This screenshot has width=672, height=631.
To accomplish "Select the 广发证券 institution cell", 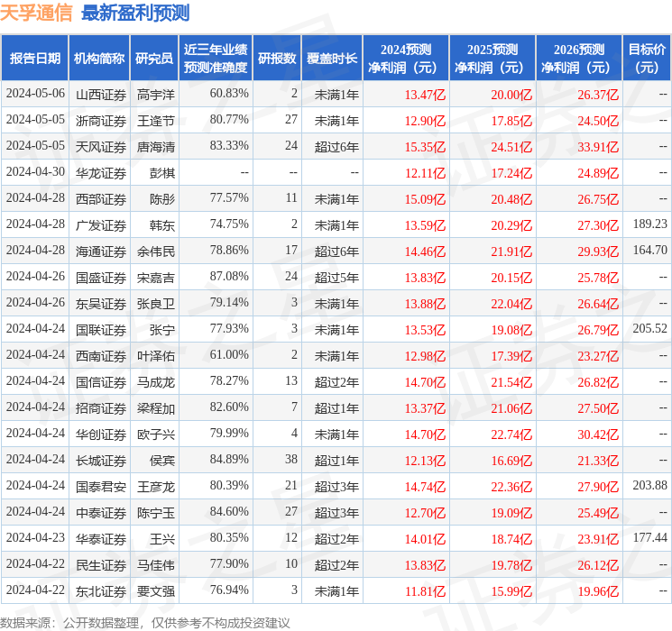I will (101, 225).
